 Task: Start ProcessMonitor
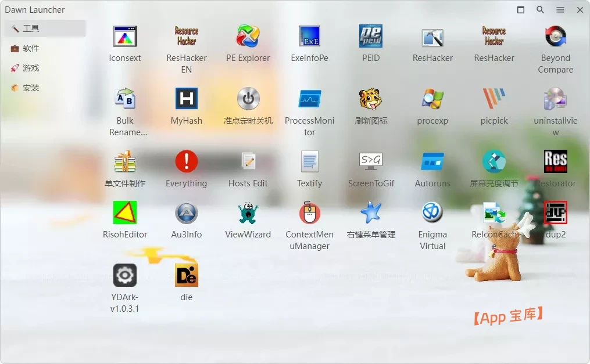pos(310,99)
